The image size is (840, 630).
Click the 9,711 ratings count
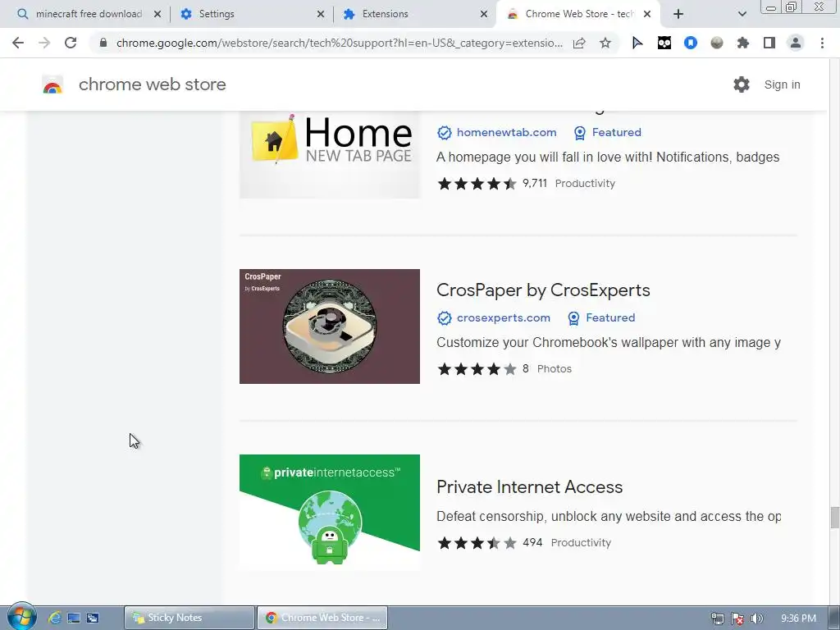(x=535, y=183)
